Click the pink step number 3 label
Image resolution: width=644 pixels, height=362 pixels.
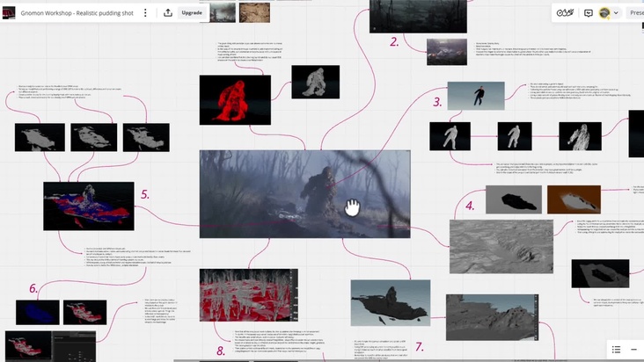(x=437, y=102)
